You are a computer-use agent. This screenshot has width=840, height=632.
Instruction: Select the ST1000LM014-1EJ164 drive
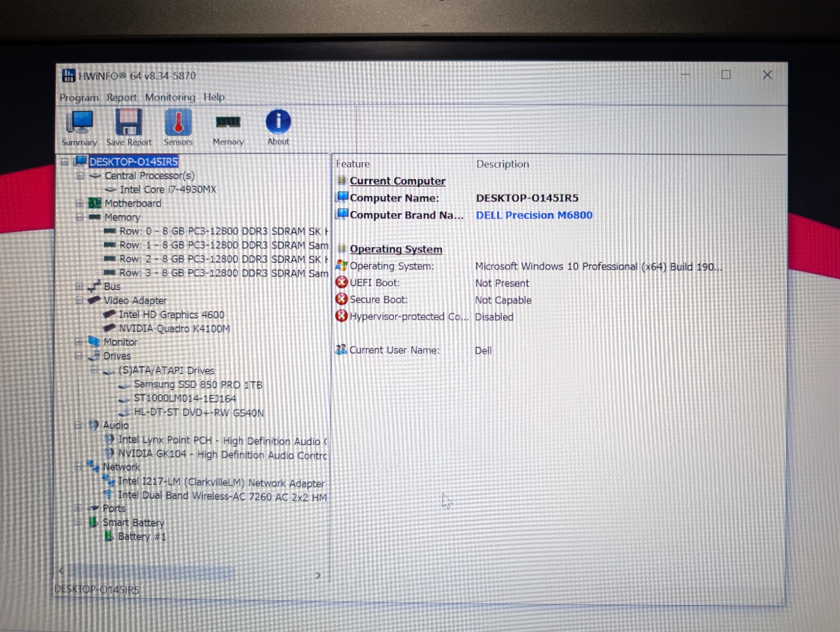coord(185,398)
